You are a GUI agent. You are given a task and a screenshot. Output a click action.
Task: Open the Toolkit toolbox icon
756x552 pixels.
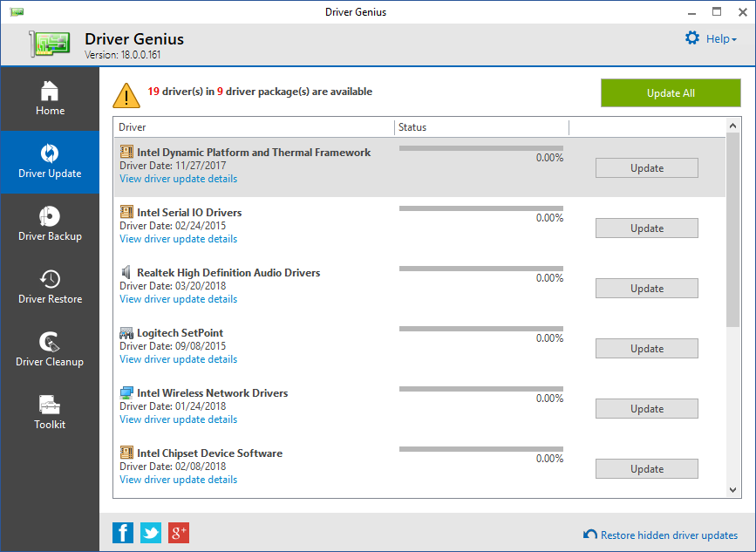[x=50, y=405]
